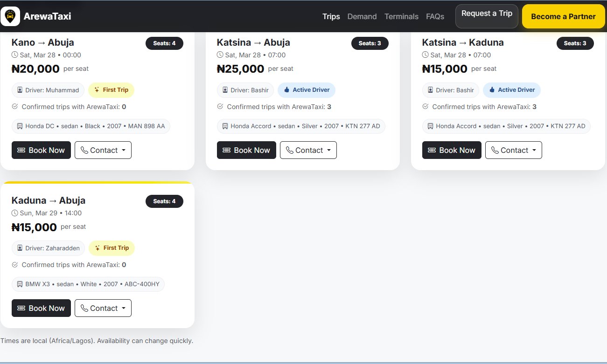The width and height of the screenshot is (607, 364).
Task: Click driver badge icon beside Driver: Muhammad
Action: pyautogui.click(x=20, y=90)
